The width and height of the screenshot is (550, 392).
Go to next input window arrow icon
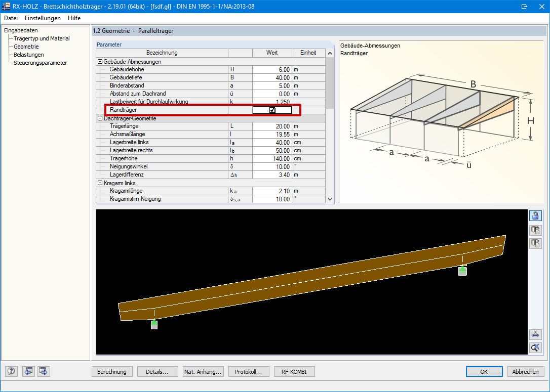coord(44,371)
